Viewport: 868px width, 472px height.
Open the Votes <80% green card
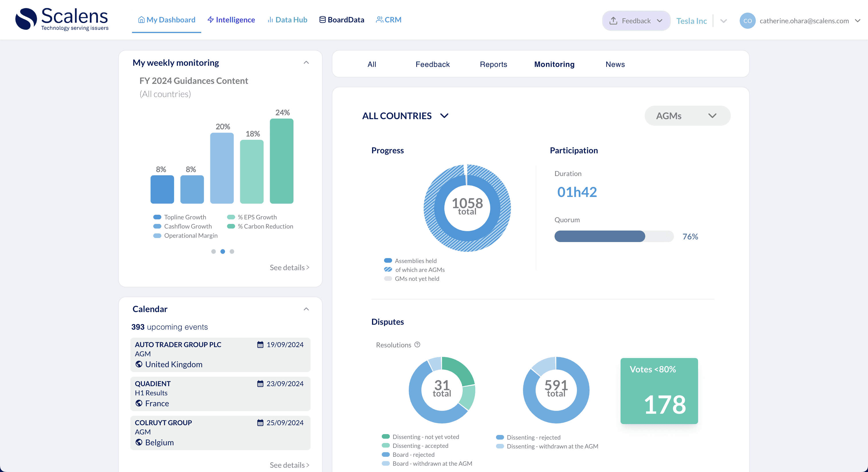659,391
